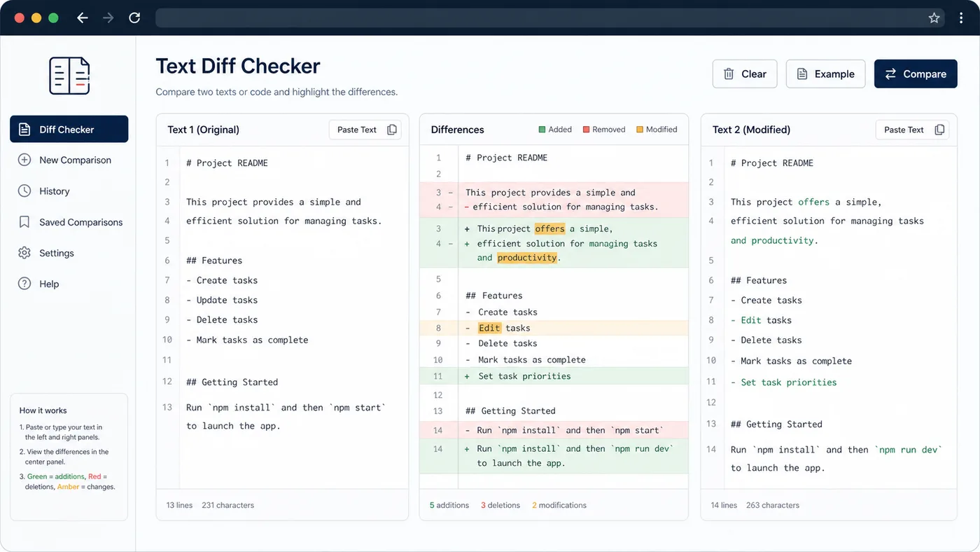The height and width of the screenshot is (552, 980).
Task: Reload the page with the refresh icon
Action: coord(134,18)
